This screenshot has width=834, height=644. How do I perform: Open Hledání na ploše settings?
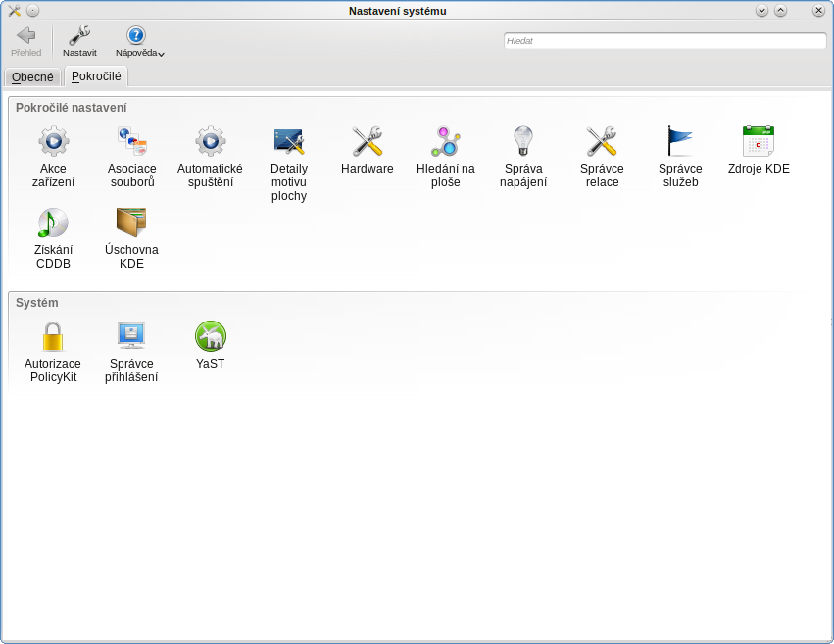click(x=446, y=157)
